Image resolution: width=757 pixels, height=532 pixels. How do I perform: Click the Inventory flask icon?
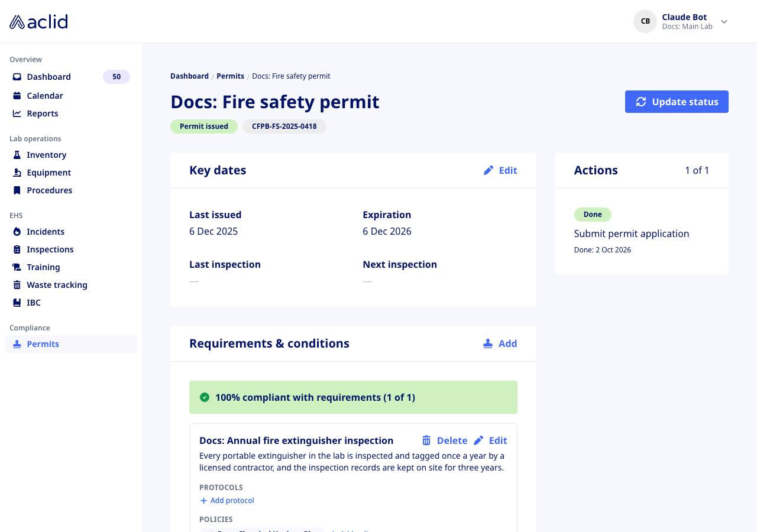17,155
